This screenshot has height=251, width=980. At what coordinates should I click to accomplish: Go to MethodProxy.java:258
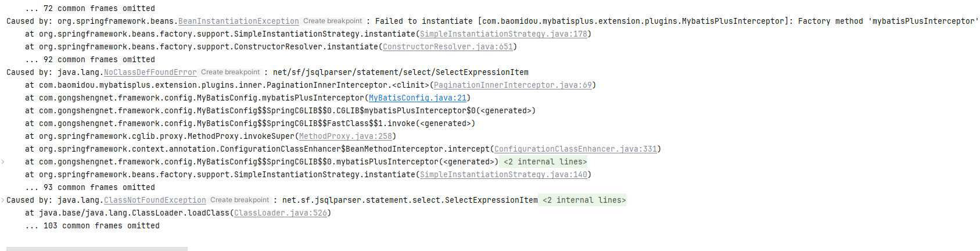pos(345,137)
